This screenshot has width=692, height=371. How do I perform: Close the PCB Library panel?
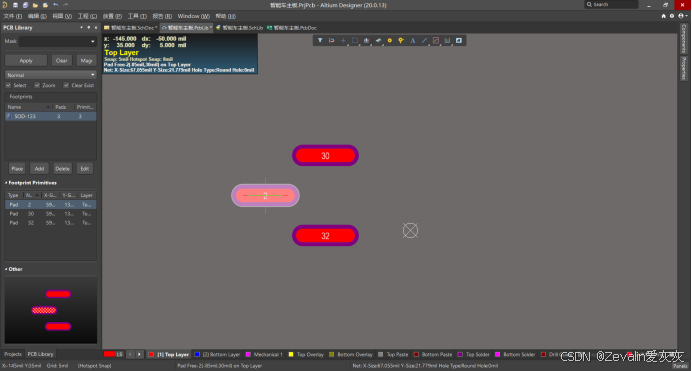96,27
